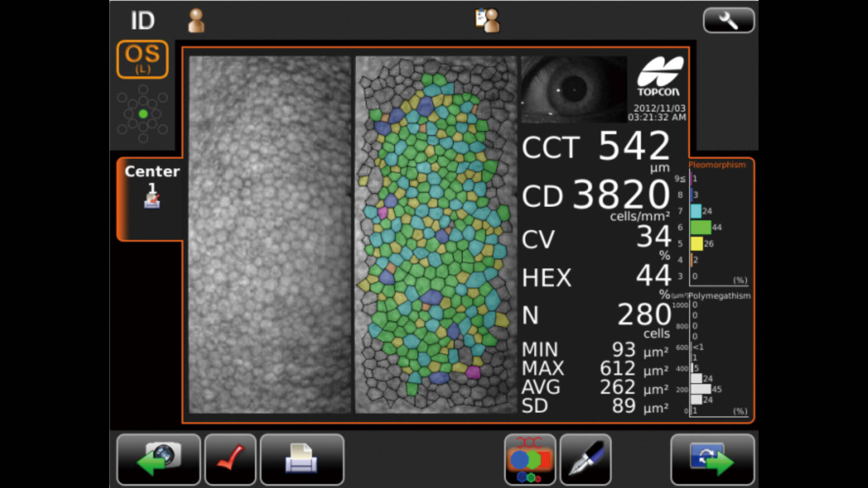Toggle the OS (L) eye selector
Screen dimensions: 868x488
click(142, 59)
